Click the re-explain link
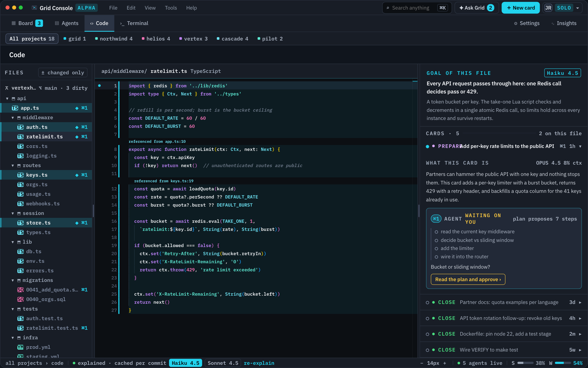 pyautogui.click(x=259, y=363)
